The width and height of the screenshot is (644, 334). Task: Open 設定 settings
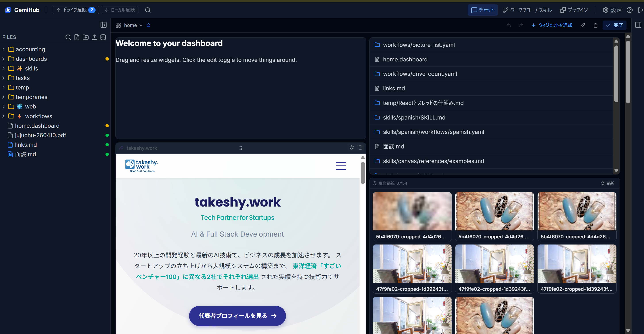click(612, 10)
